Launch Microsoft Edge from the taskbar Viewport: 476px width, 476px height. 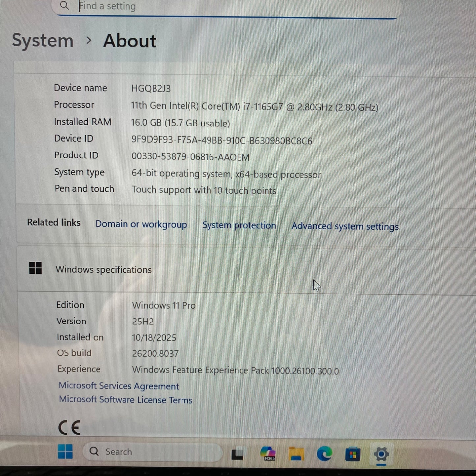[324, 454]
